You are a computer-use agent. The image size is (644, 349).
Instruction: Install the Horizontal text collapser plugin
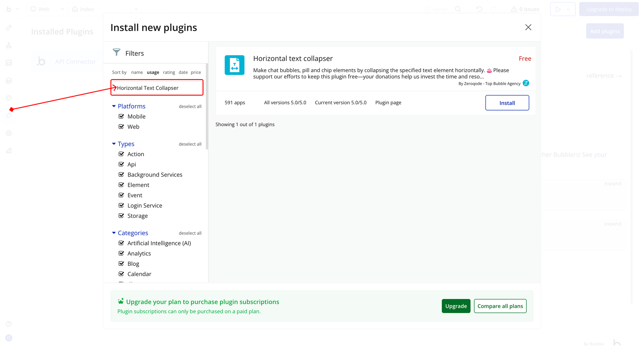(x=507, y=103)
